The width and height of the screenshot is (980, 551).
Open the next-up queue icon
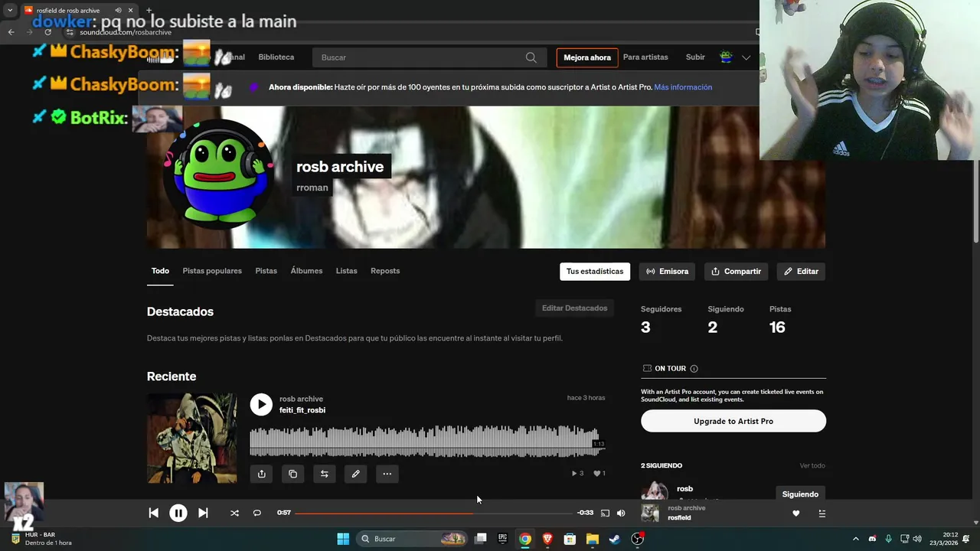click(x=822, y=514)
